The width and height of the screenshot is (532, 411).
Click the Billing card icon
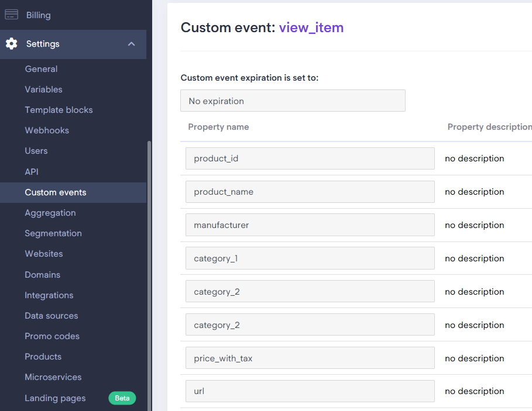[11, 15]
